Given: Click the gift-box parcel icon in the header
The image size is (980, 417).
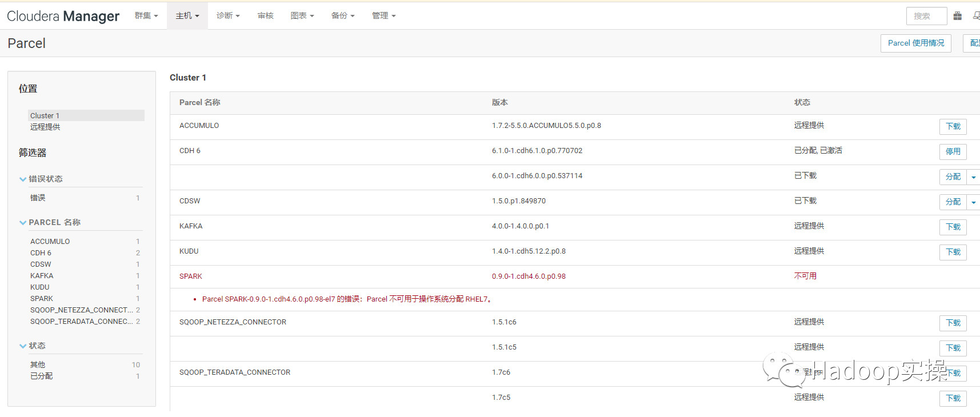Looking at the screenshot, I should coord(958,16).
